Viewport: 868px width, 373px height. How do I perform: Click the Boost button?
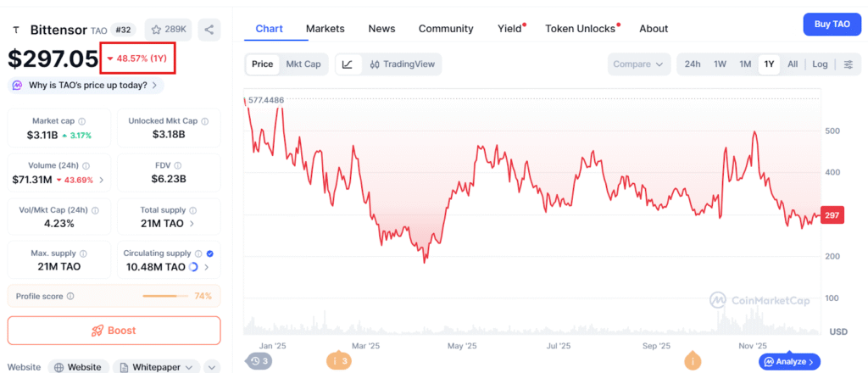(x=114, y=331)
